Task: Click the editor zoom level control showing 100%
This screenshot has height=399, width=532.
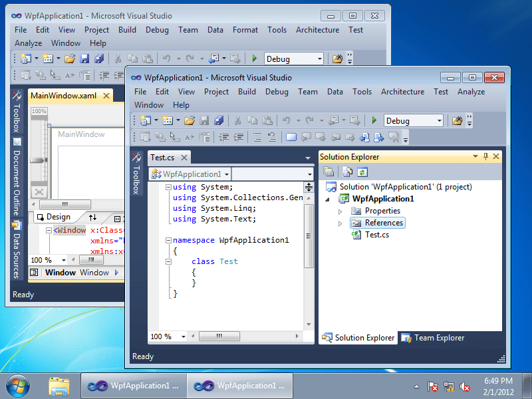Action: click(x=166, y=336)
